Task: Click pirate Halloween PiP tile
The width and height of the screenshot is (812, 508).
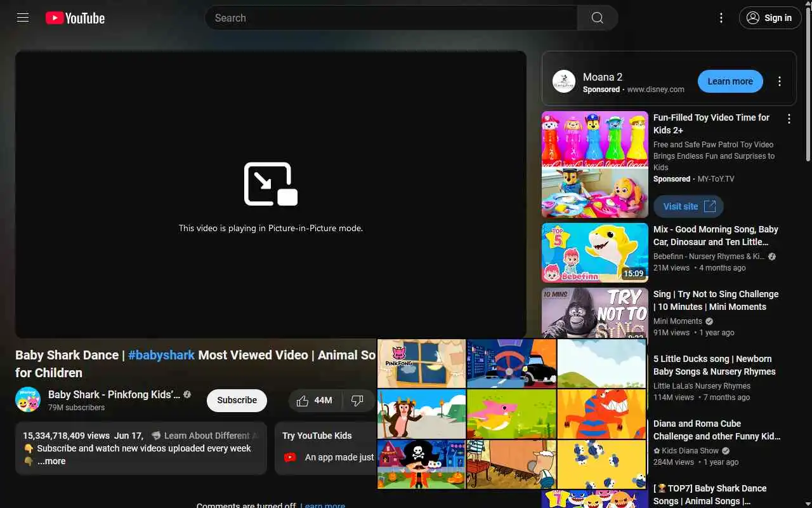Action: [x=422, y=464]
